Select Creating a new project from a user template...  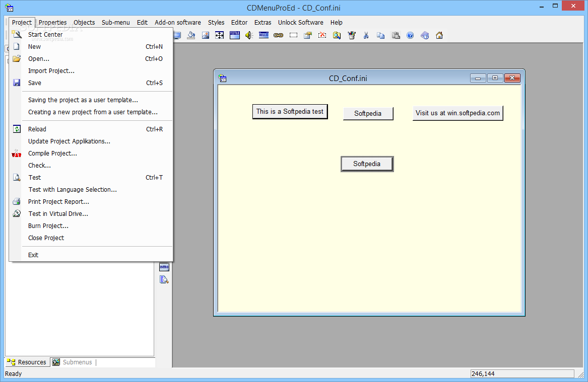click(x=90, y=112)
